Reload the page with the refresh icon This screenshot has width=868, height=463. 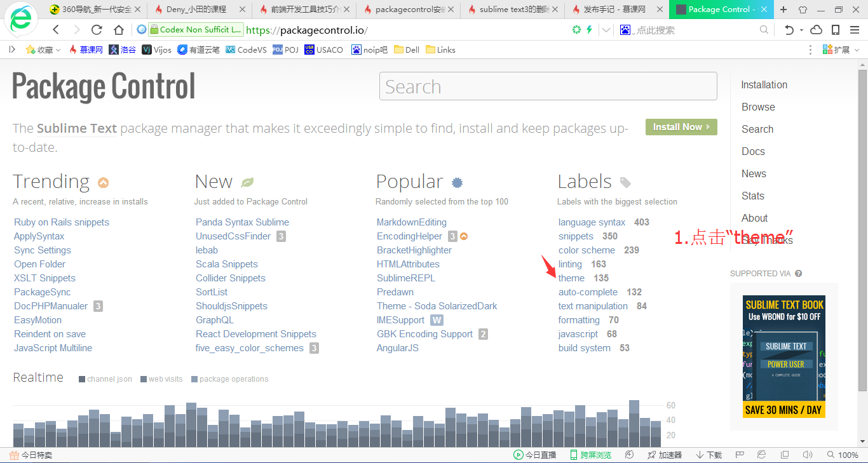pyautogui.click(x=97, y=30)
